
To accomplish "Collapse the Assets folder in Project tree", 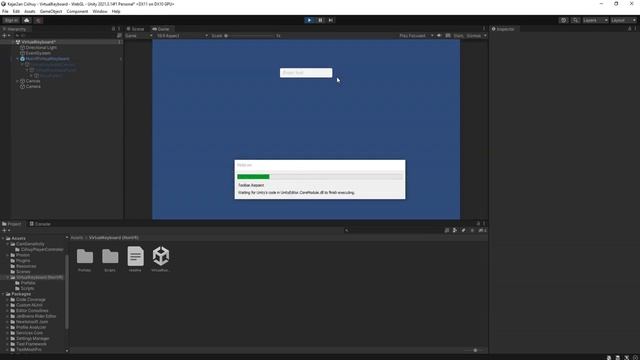I will (x=3, y=238).
